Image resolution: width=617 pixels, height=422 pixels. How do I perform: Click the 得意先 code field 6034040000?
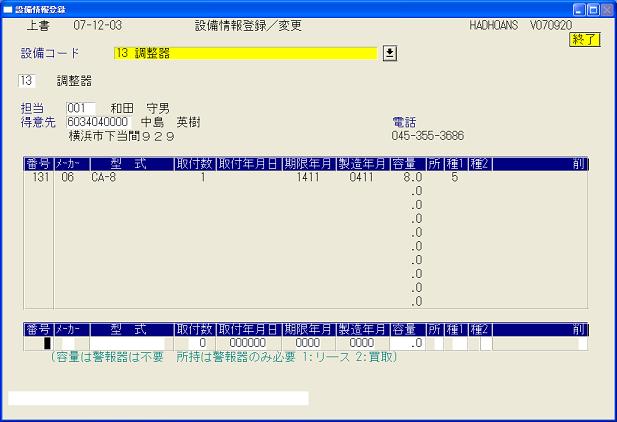point(98,122)
